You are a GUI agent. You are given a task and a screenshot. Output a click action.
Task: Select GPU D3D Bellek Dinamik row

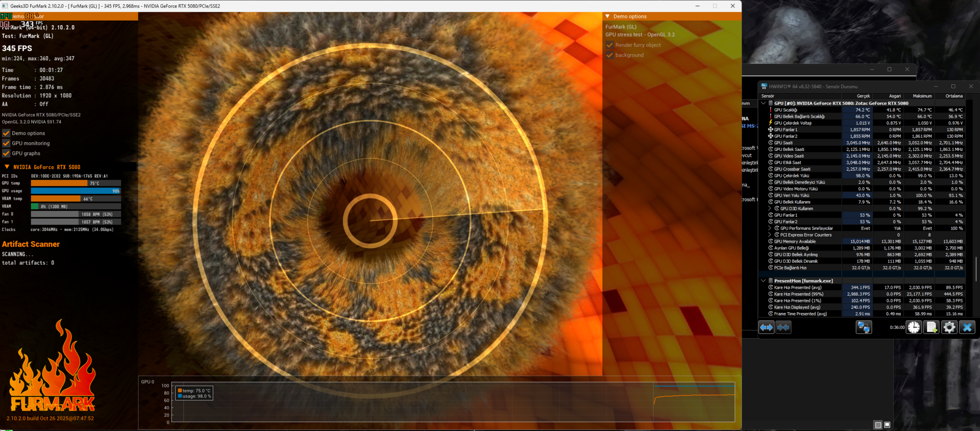point(862,261)
